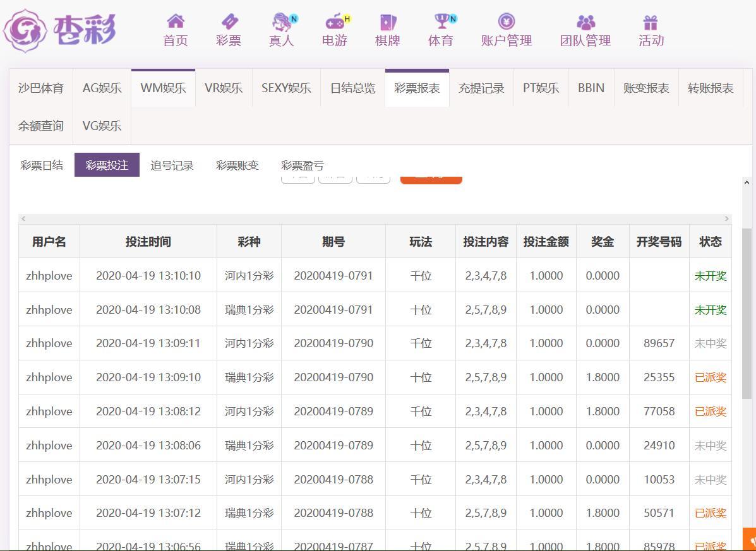Open 账户管理 account coin icon

point(506,22)
